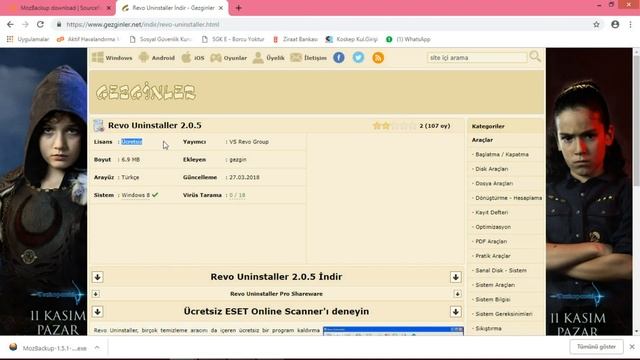Click the address bar URL
Image resolution: width=640 pixels, height=360 pixels.
142,24
